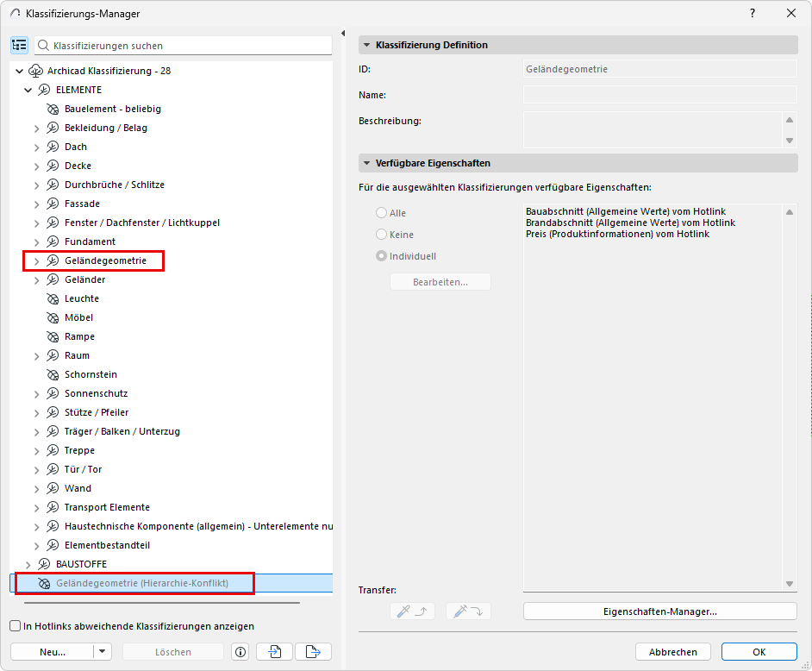Click the Fassade branch icon
The image size is (812, 671).
53,204
